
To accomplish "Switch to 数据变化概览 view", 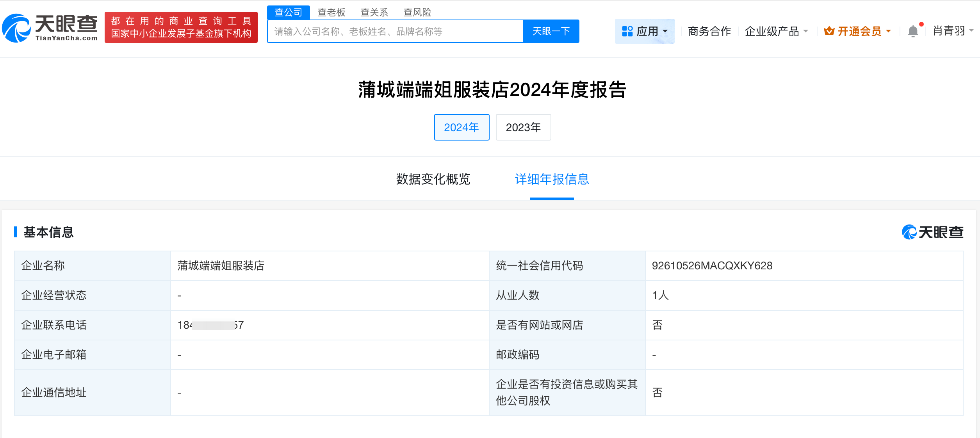I will [433, 180].
